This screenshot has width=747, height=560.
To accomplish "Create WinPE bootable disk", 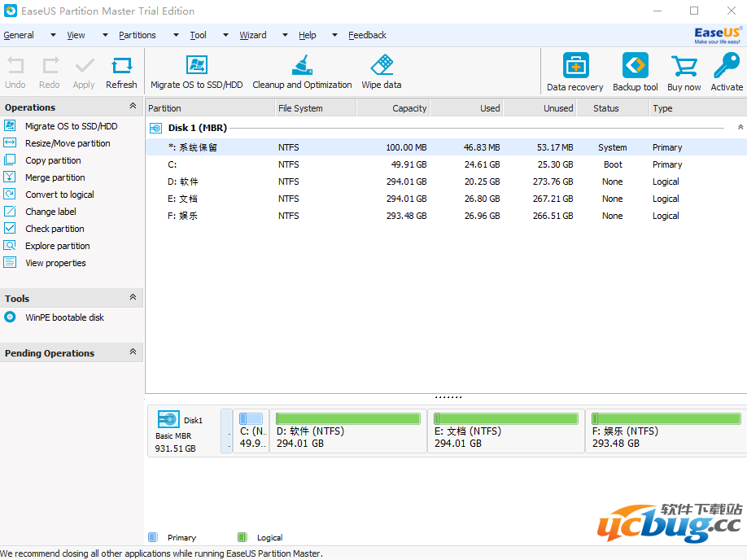I will [x=64, y=317].
